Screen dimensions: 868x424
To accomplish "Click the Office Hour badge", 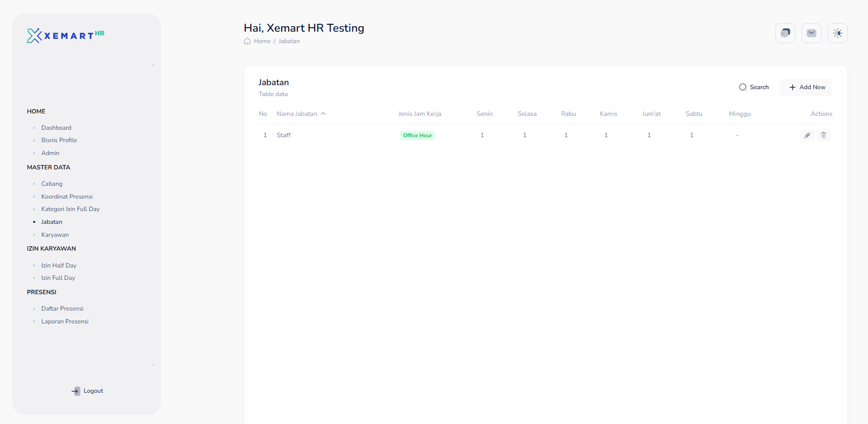I will pyautogui.click(x=417, y=135).
